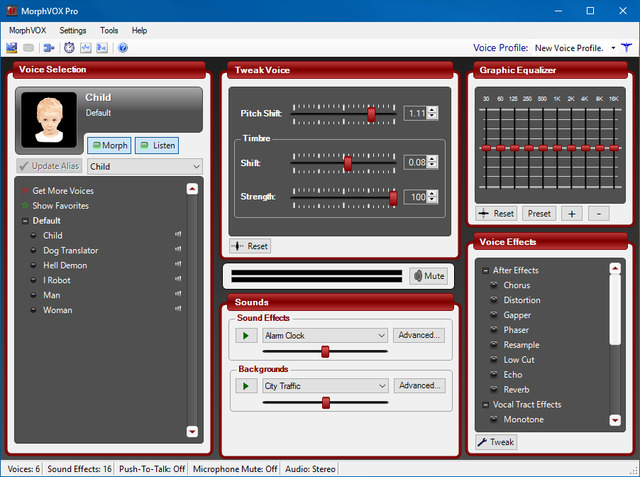Click the stopwatch icon in the toolbar

tap(69, 47)
